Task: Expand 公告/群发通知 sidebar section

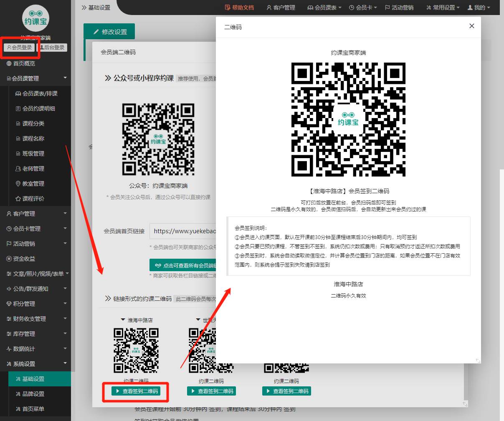Action: (35, 289)
